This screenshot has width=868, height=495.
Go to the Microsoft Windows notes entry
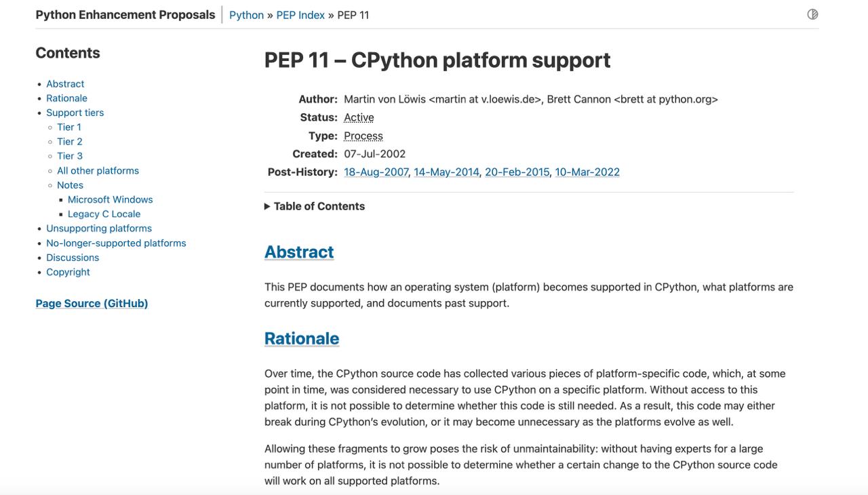click(x=110, y=199)
